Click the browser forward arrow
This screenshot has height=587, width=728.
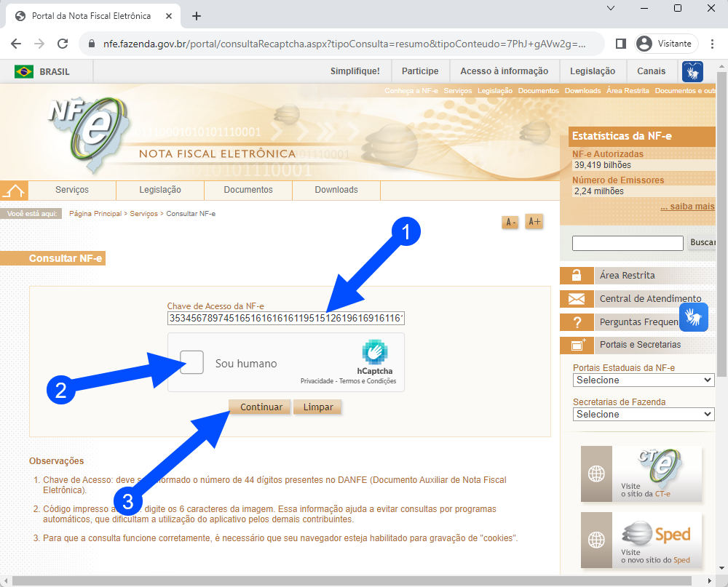click(x=39, y=44)
